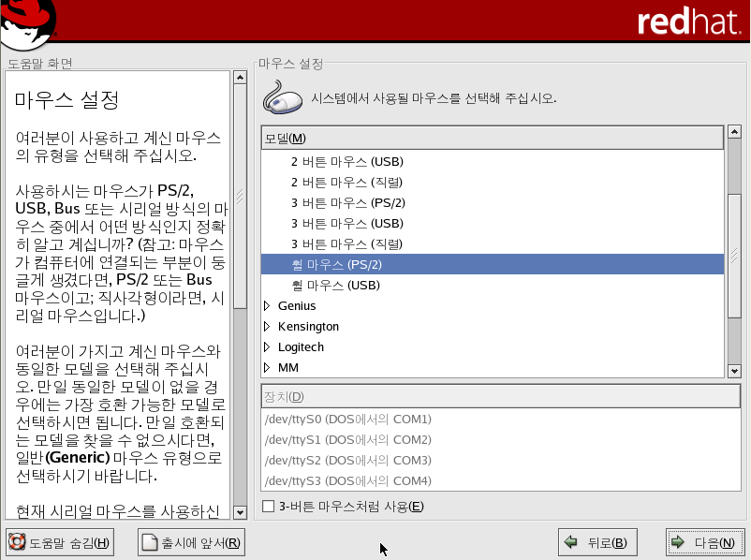The image size is (751, 560).
Task: Click model list scrollbar up arrow
Action: point(734,131)
